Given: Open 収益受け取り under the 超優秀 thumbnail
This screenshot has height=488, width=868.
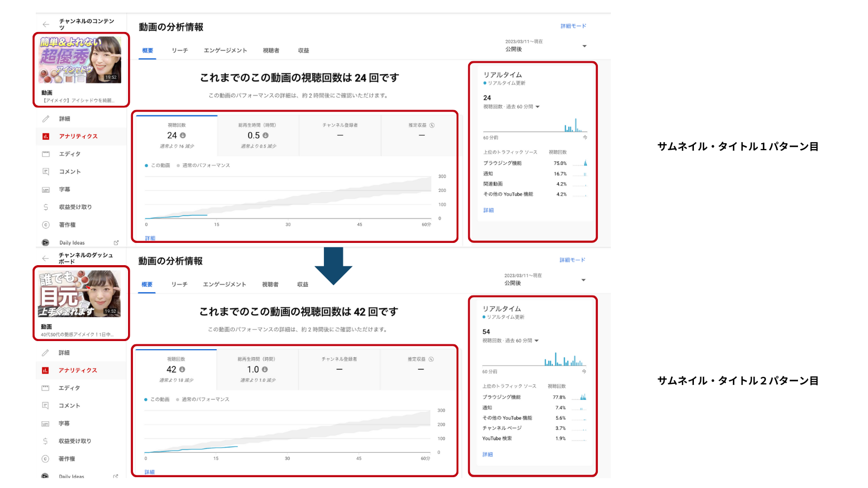Looking at the screenshot, I should [x=75, y=207].
